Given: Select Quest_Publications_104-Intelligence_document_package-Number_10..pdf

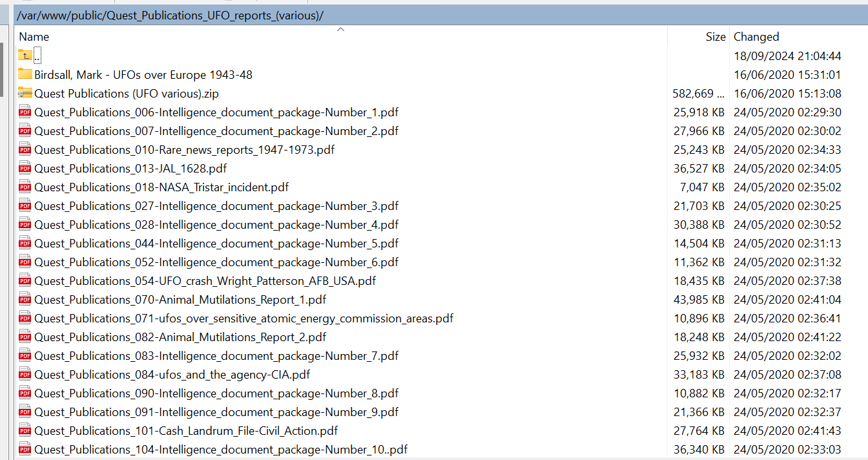Looking at the screenshot, I should [x=221, y=450].
